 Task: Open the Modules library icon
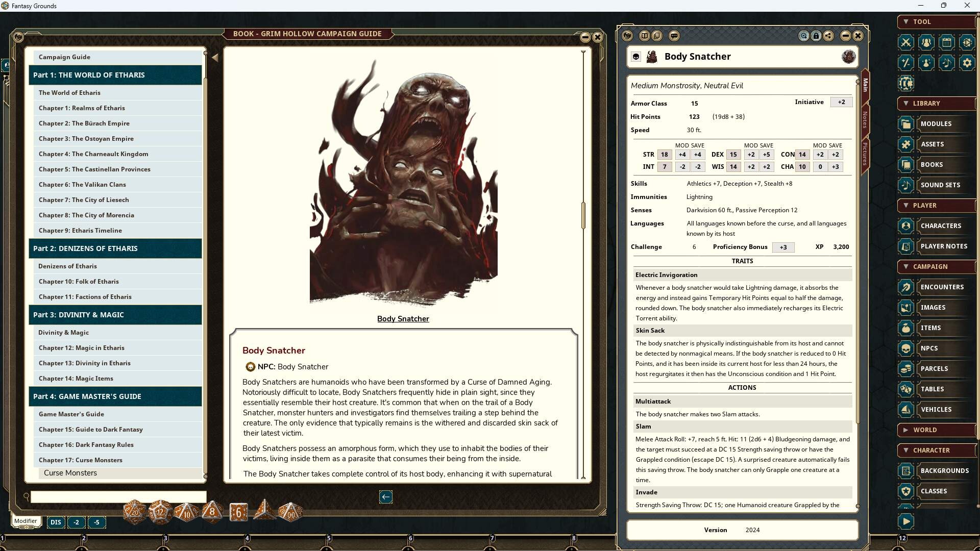tap(905, 124)
